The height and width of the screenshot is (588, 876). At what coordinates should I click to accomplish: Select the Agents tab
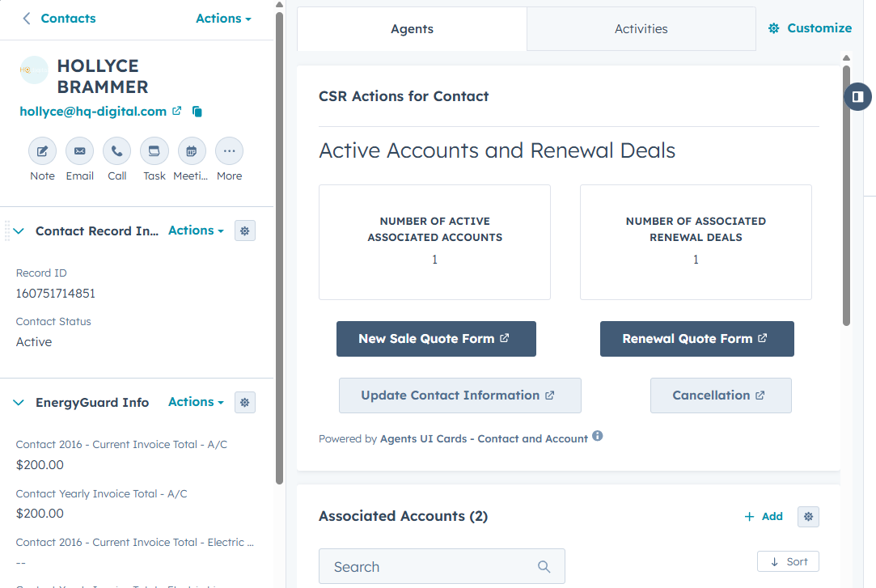(412, 29)
